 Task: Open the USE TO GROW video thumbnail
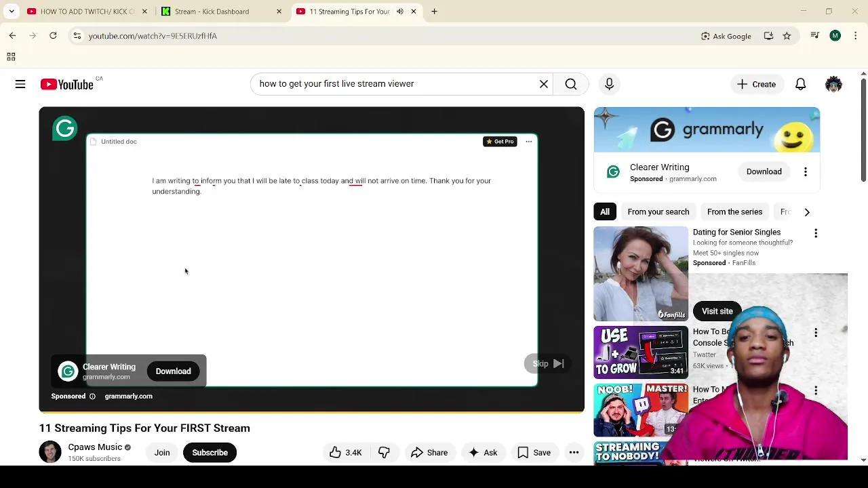pyautogui.click(x=641, y=352)
